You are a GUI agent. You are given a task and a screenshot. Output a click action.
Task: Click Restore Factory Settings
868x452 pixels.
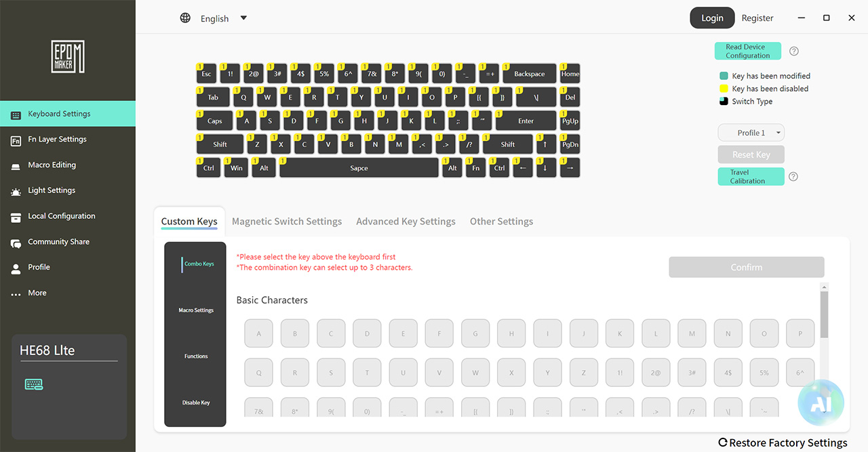point(783,442)
